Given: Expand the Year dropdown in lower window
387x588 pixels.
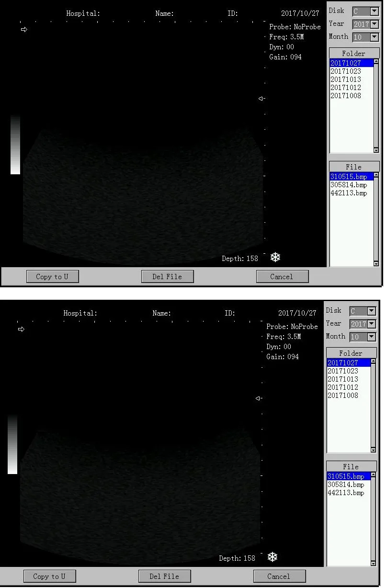Looking at the screenshot, I should 371,324.
